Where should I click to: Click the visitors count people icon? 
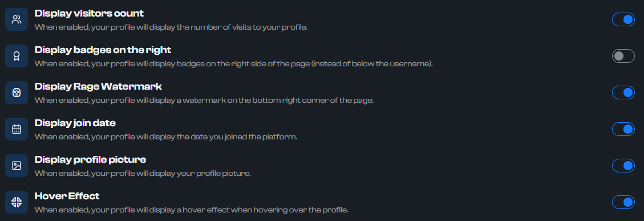[17, 19]
